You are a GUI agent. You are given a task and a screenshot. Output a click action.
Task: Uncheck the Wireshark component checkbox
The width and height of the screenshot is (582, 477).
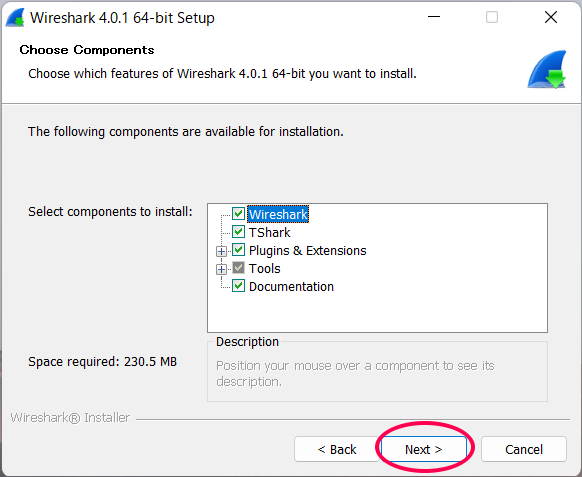(x=238, y=214)
